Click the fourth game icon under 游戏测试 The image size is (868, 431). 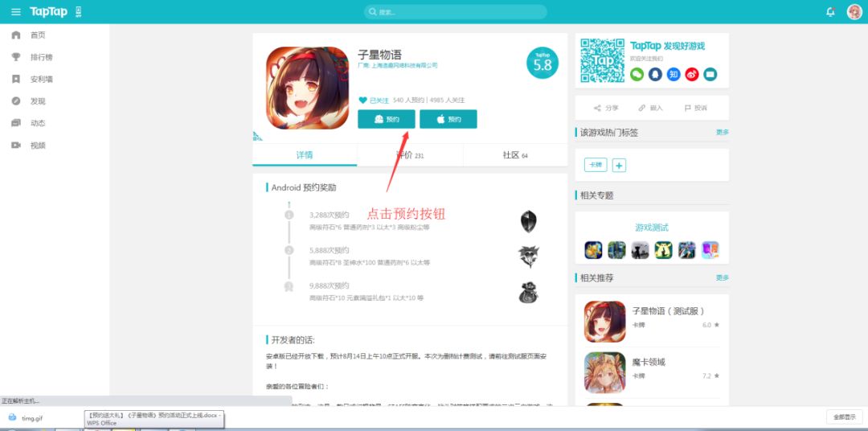tap(663, 250)
